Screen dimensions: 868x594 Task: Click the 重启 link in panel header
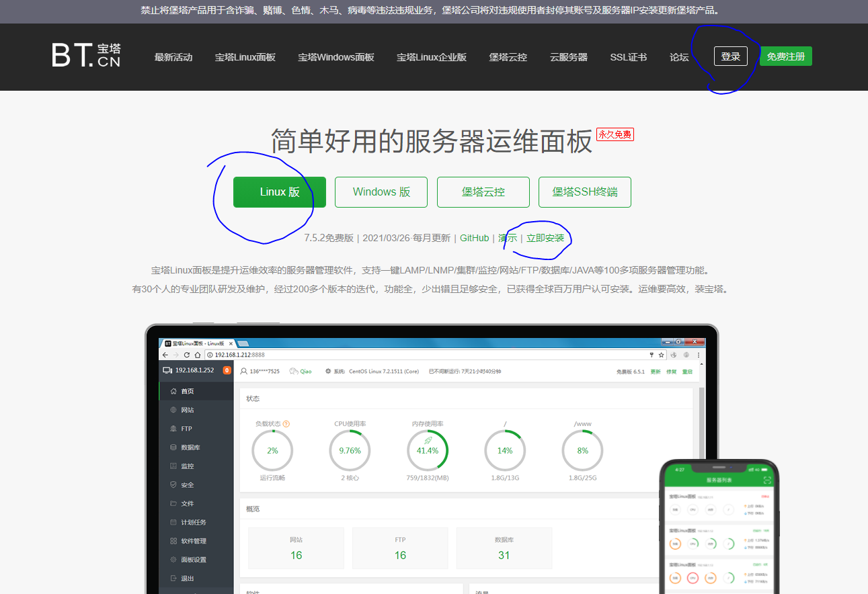[x=687, y=372]
